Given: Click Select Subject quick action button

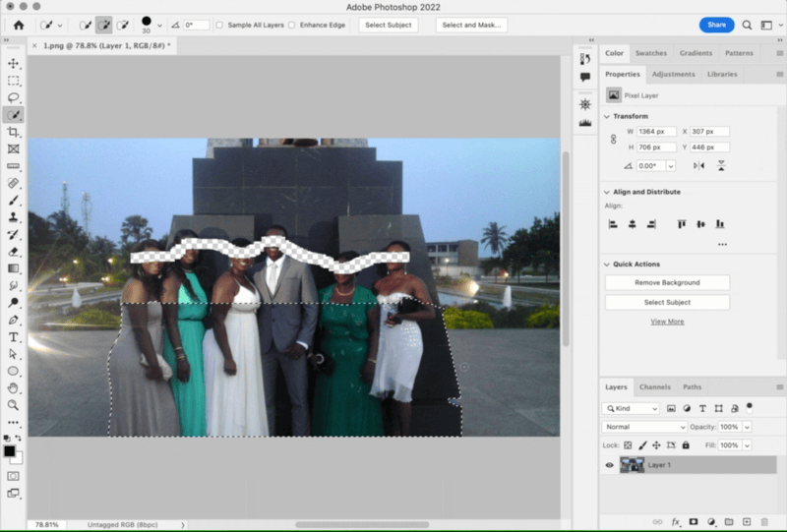Looking at the screenshot, I should [667, 302].
